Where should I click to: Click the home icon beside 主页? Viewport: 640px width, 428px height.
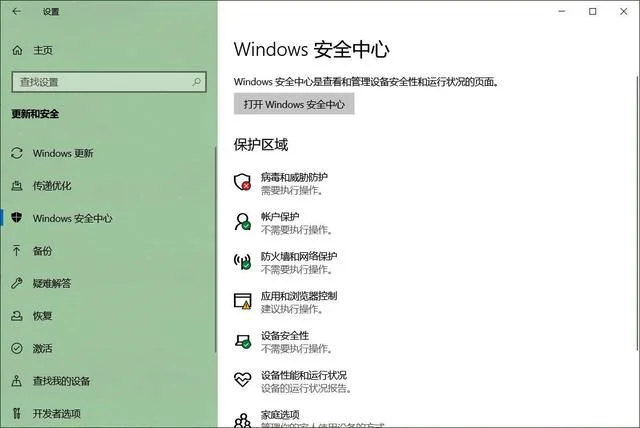pyautogui.click(x=17, y=50)
